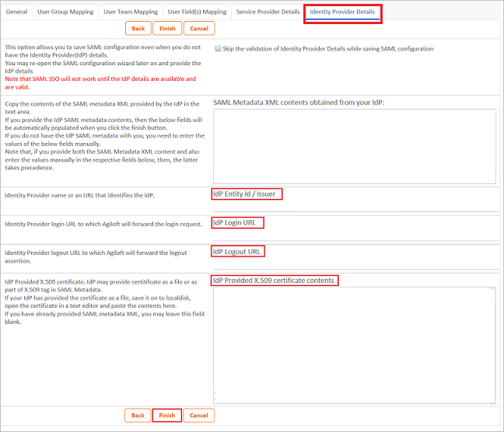
Task: Click the top Finish button
Action: (x=167, y=29)
